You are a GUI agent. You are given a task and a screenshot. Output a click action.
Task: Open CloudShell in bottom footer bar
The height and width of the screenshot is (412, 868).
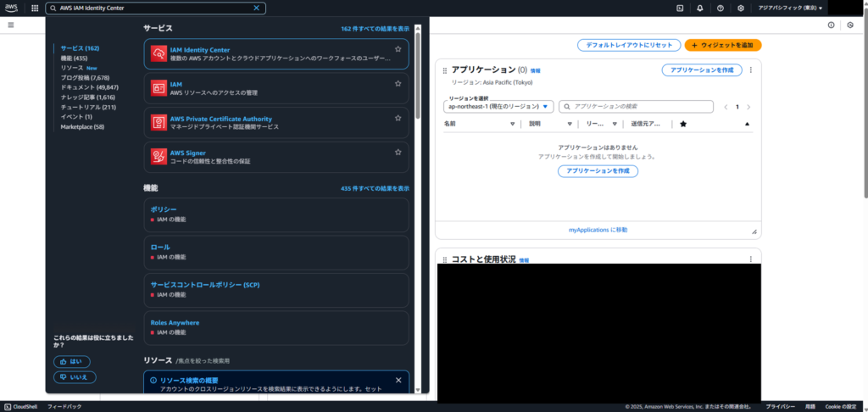pos(21,406)
